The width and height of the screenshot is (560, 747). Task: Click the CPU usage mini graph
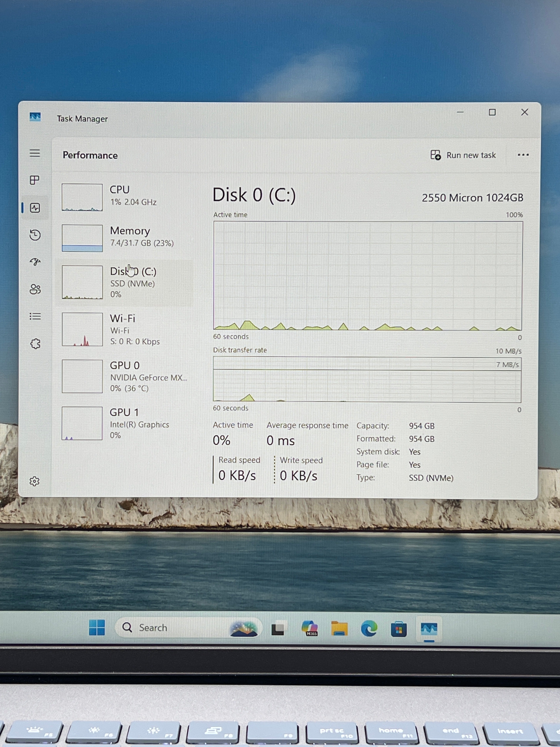[x=82, y=197]
